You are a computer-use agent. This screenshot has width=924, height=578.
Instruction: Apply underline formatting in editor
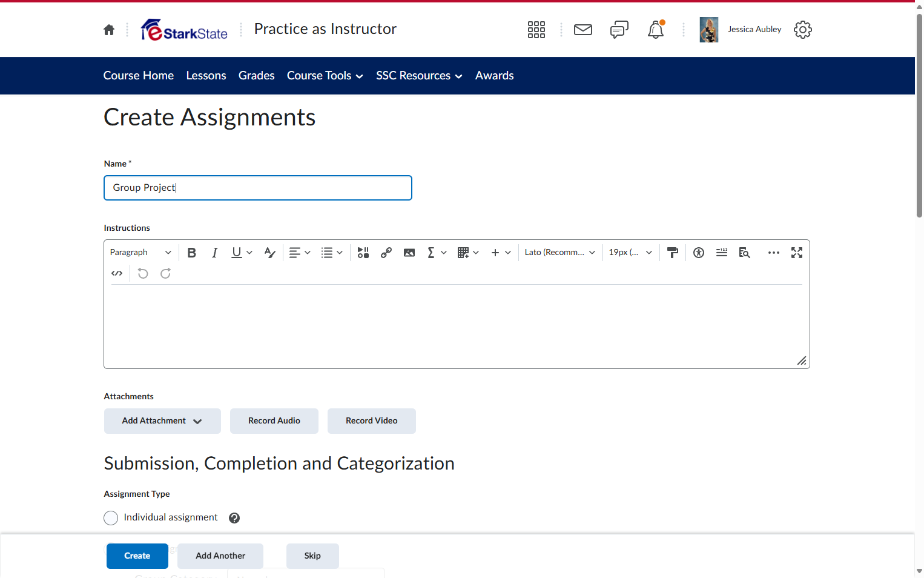point(237,253)
